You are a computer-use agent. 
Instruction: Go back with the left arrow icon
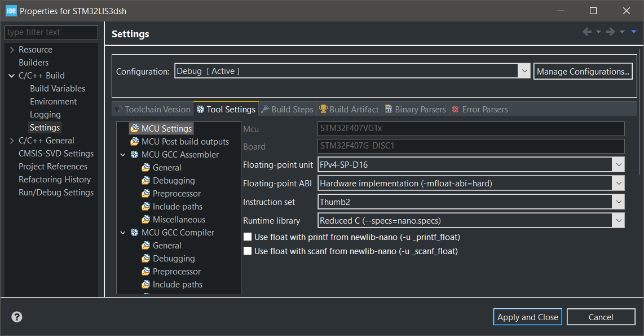tap(587, 32)
